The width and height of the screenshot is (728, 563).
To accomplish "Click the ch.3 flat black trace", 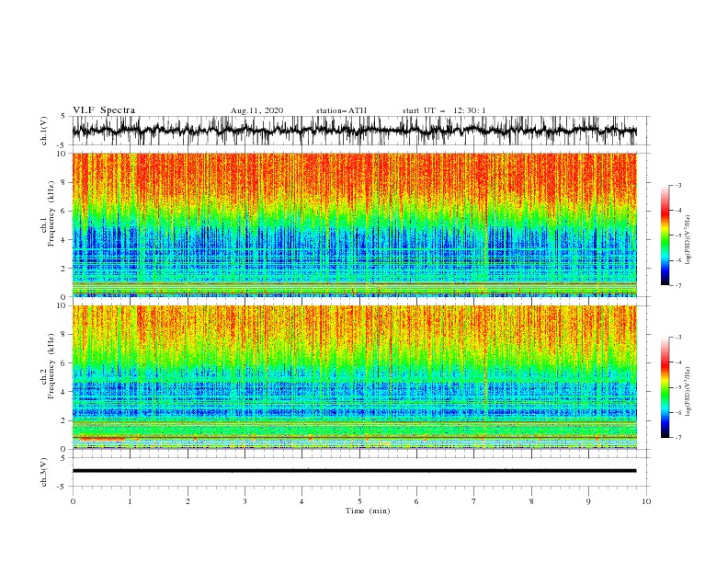I will pos(354,471).
